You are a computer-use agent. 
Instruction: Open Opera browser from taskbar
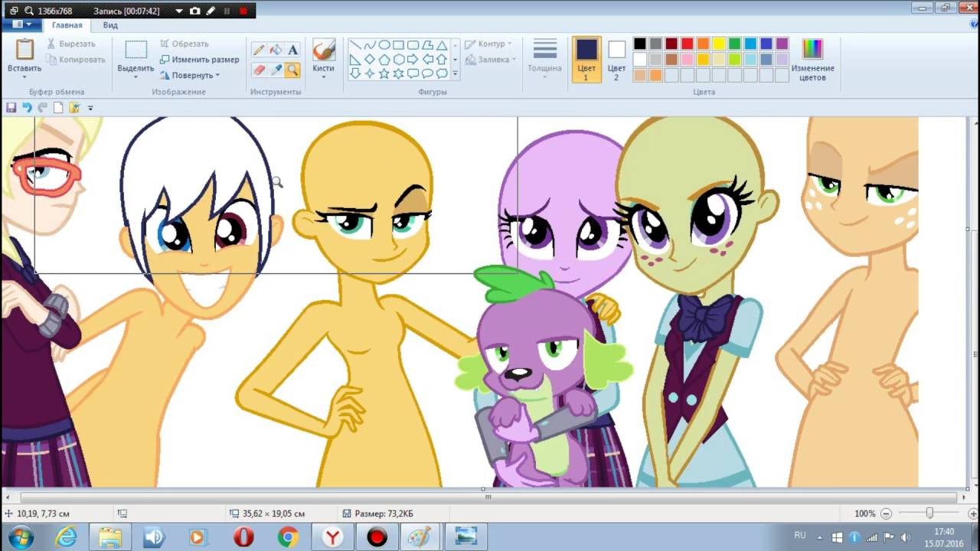[x=244, y=537]
